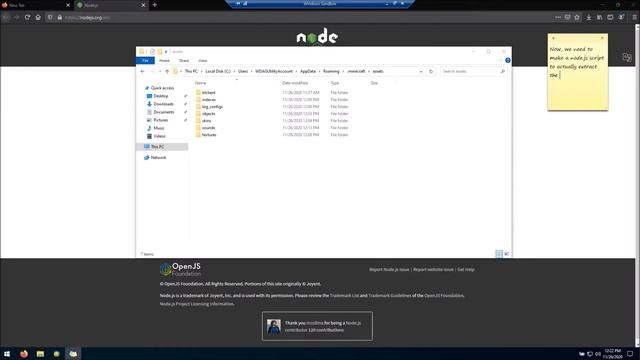The width and height of the screenshot is (640, 360).
Task: Expand the Explorer ribbon chevron
Action: pos(500,60)
